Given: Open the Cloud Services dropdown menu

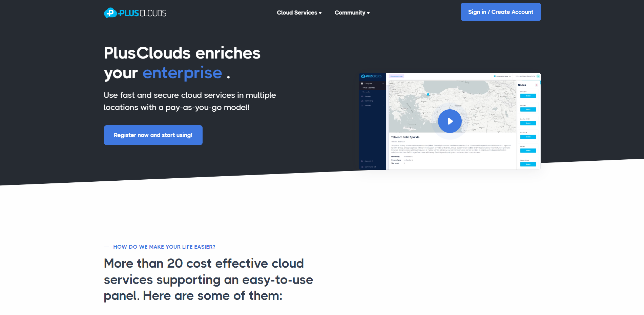Looking at the screenshot, I should (x=299, y=13).
